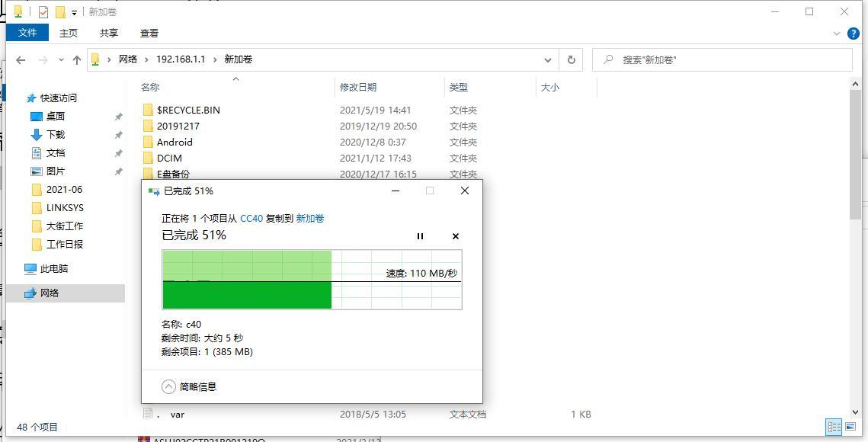
Task: Open the 2021-06 folder in sidebar
Action: click(64, 190)
